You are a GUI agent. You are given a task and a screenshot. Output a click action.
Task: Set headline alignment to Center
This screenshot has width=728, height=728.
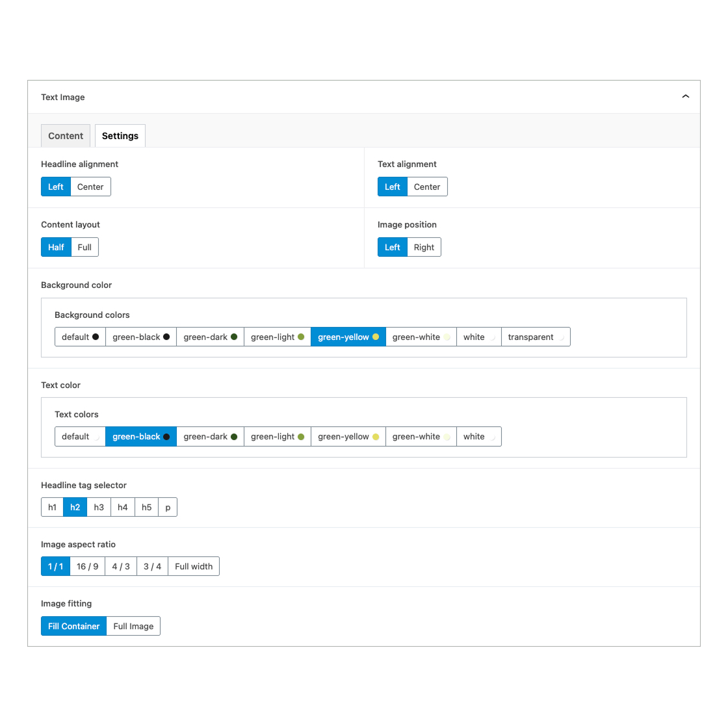tap(90, 187)
